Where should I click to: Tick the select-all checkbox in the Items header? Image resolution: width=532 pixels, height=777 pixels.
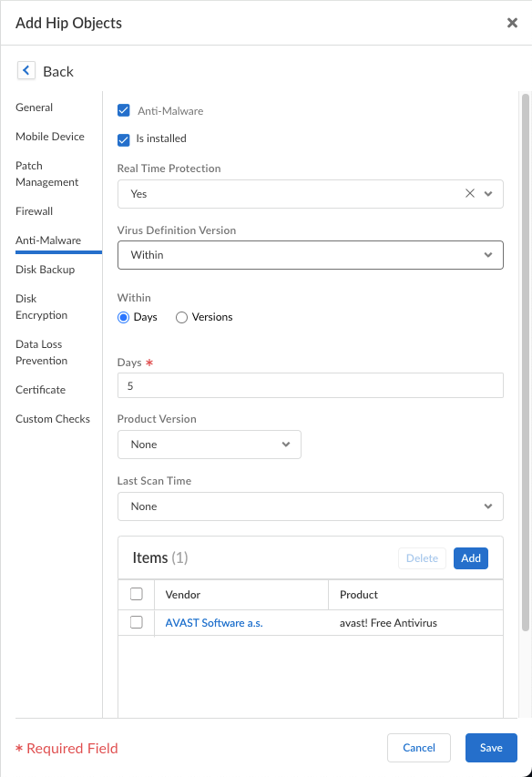[137, 594]
